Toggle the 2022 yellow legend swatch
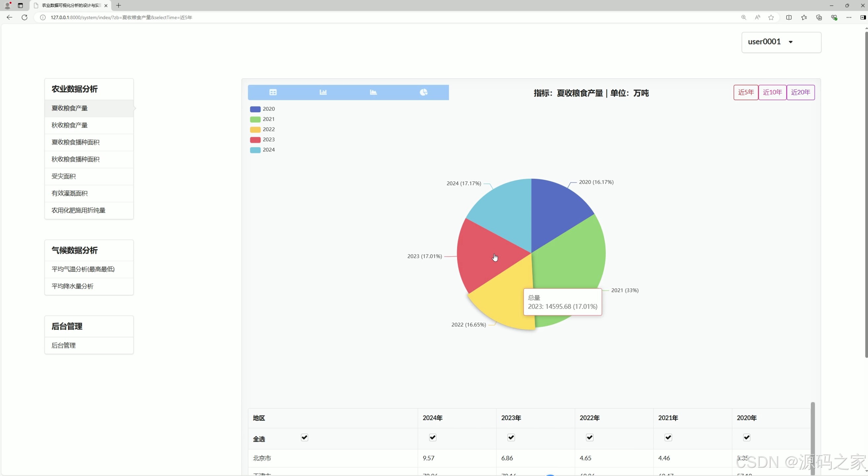Image resolution: width=868 pixels, height=476 pixels. [255, 130]
